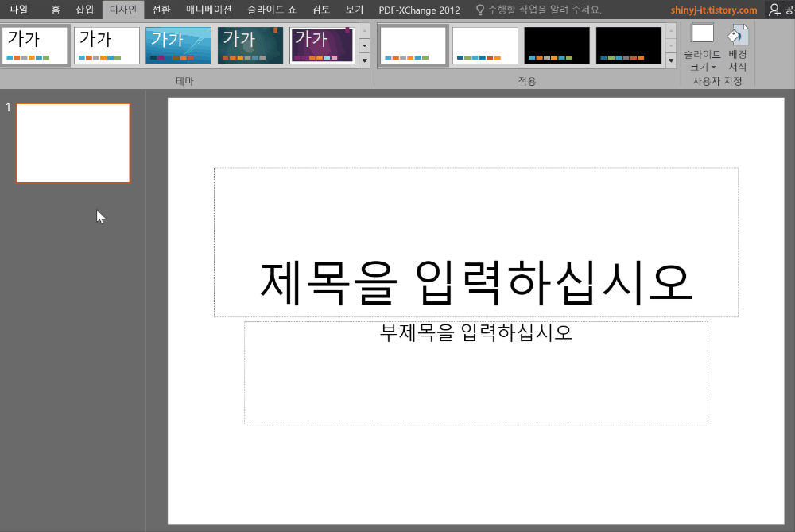Open 배경 서식 background format pane
This screenshot has height=532, width=795.
[x=737, y=48]
